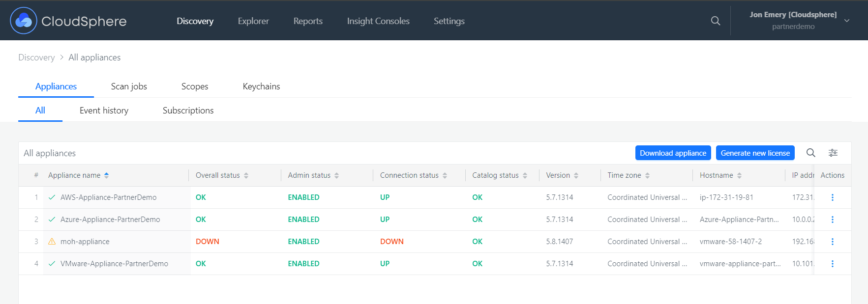Click the checkmark icon beside VMware-Appliance-PartnerDemo
This screenshot has width=868, height=304.
coord(52,264)
